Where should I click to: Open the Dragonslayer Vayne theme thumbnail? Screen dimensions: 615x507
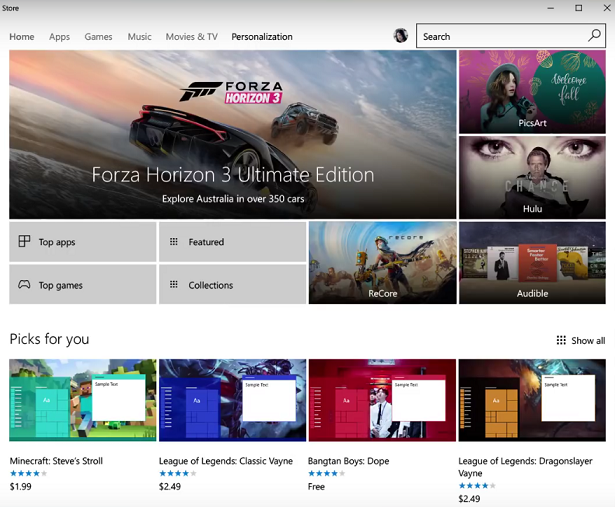[x=532, y=400]
